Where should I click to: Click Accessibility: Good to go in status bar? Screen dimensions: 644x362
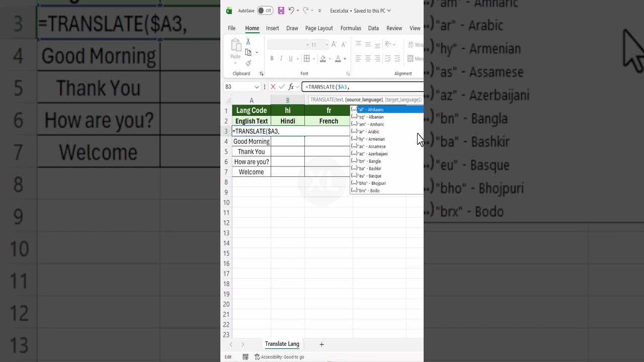(x=279, y=357)
